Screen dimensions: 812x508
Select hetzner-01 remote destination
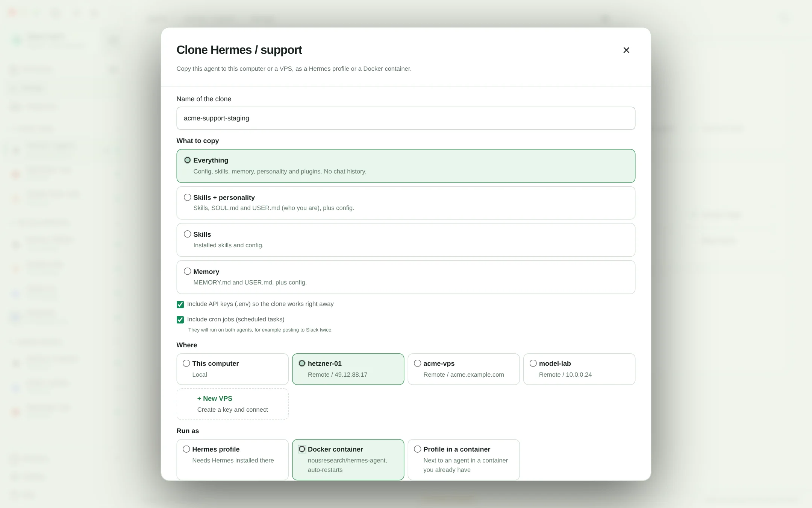point(348,369)
